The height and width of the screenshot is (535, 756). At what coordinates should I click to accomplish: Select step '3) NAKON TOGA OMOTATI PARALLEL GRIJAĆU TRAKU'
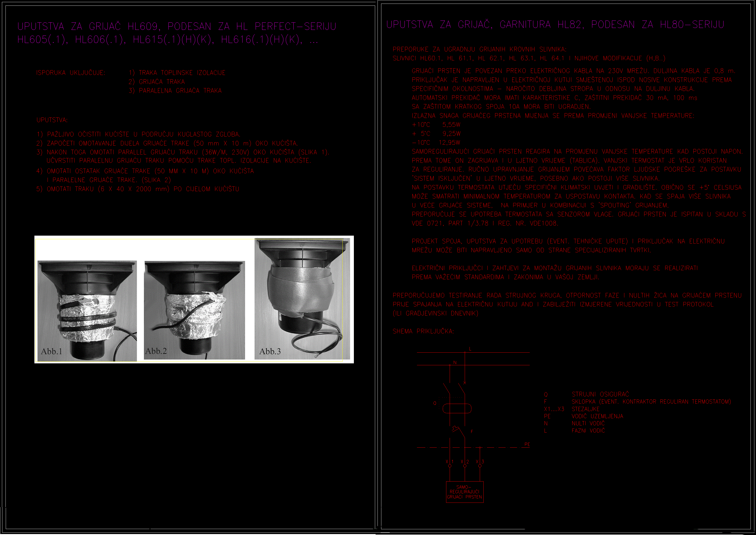[183, 152]
